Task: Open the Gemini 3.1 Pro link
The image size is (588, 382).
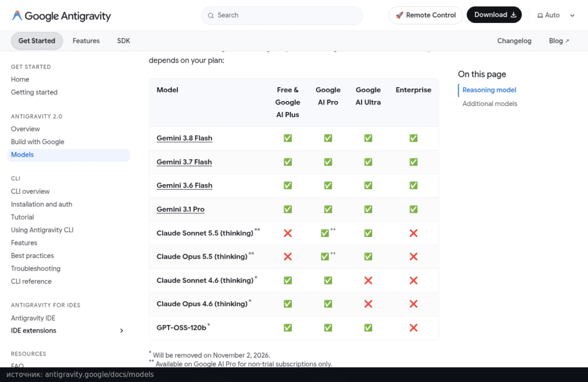Action: [180, 209]
